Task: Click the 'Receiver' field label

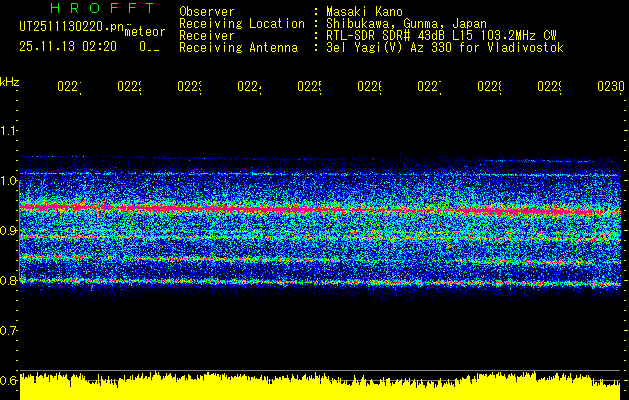Action: tap(207, 36)
